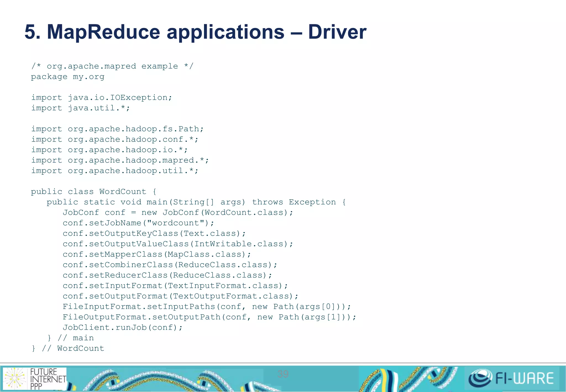Click the 'public static void main' declaration line
This screenshot has height=392, width=566.
196,202
